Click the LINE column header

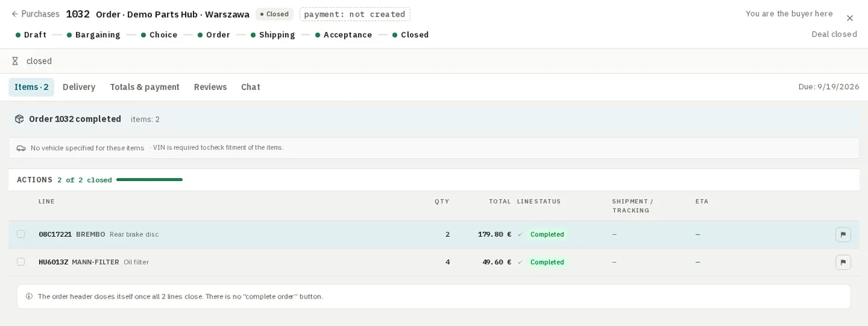click(46, 201)
